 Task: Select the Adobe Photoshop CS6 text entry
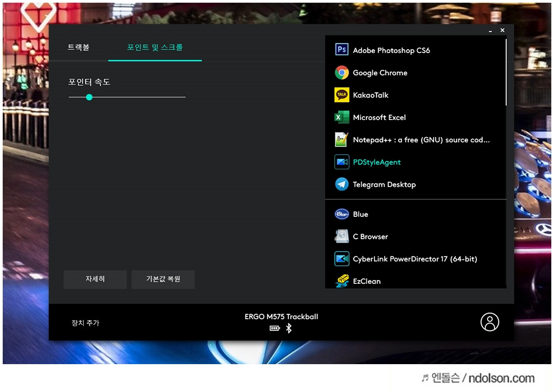pos(391,50)
